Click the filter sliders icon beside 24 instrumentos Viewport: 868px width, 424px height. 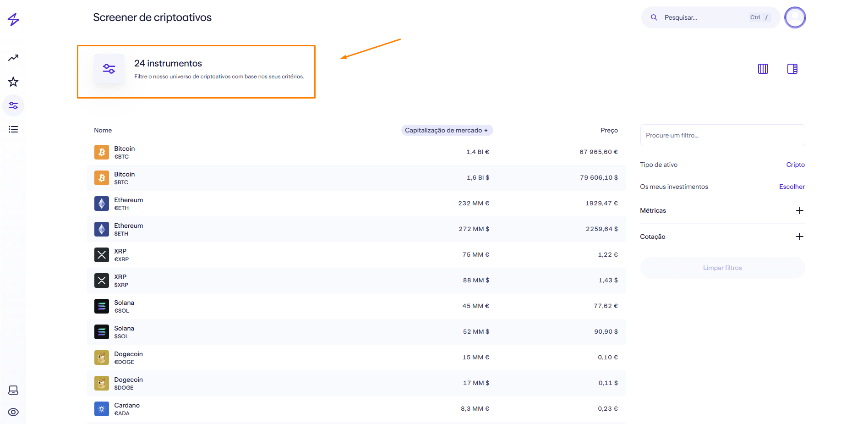pyautogui.click(x=109, y=69)
